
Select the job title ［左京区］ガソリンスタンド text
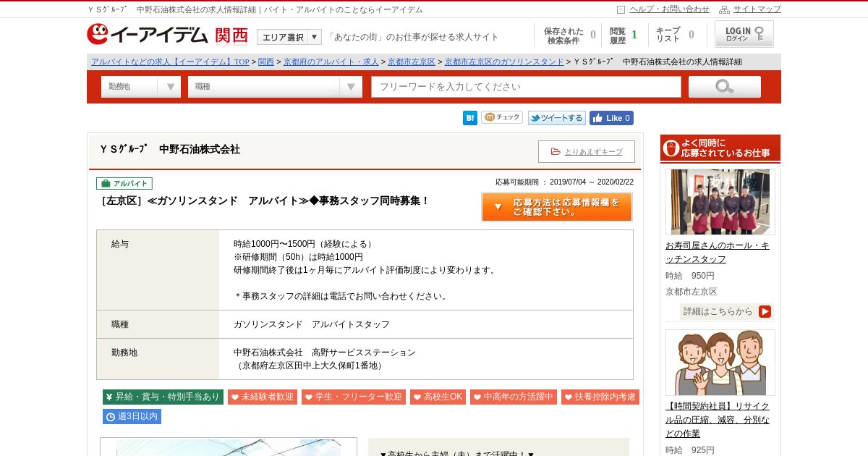pos(264,200)
